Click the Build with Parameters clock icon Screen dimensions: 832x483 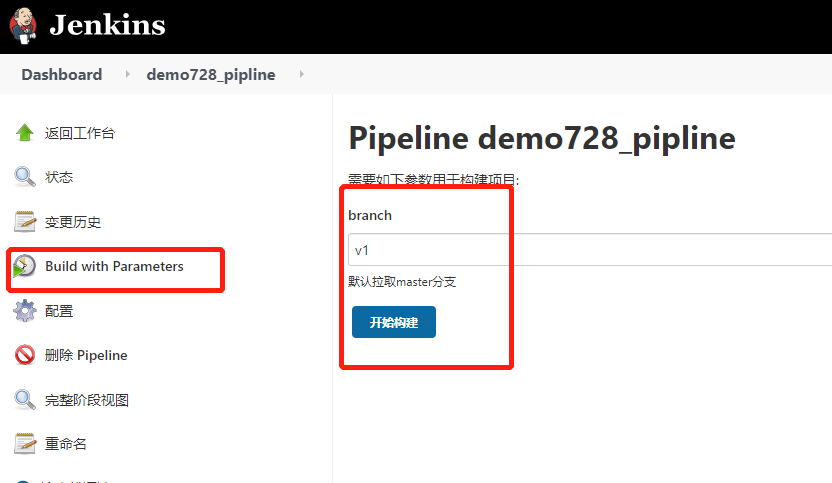(24, 266)
